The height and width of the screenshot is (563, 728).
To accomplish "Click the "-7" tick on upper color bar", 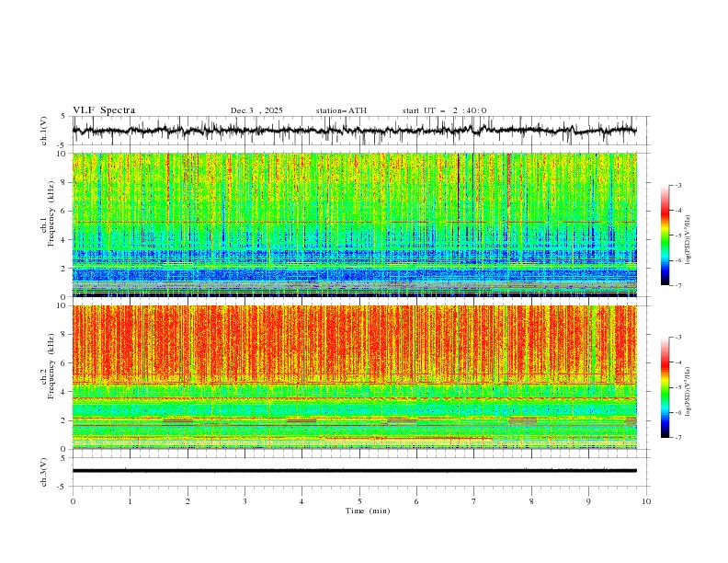I will click(678, 285).
